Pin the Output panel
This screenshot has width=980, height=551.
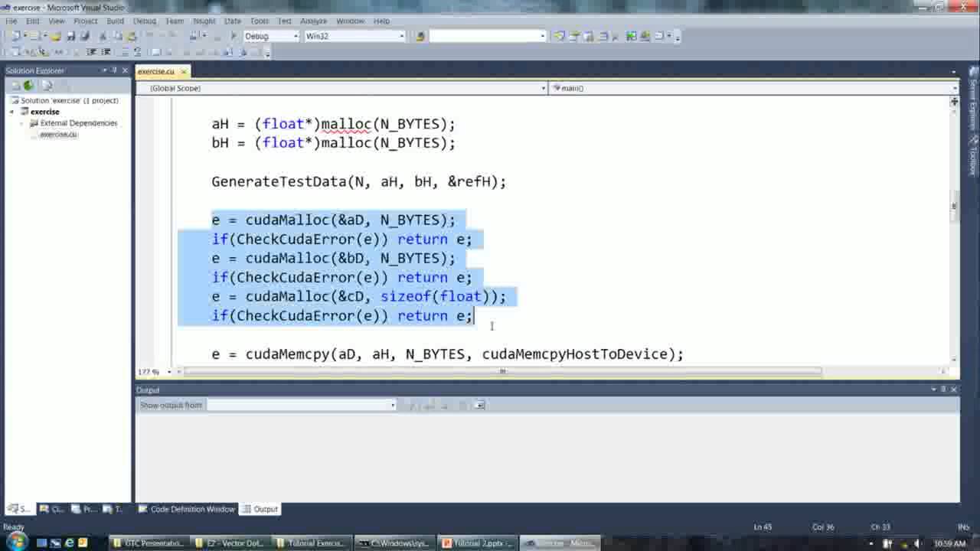click(x=943, y=390)
